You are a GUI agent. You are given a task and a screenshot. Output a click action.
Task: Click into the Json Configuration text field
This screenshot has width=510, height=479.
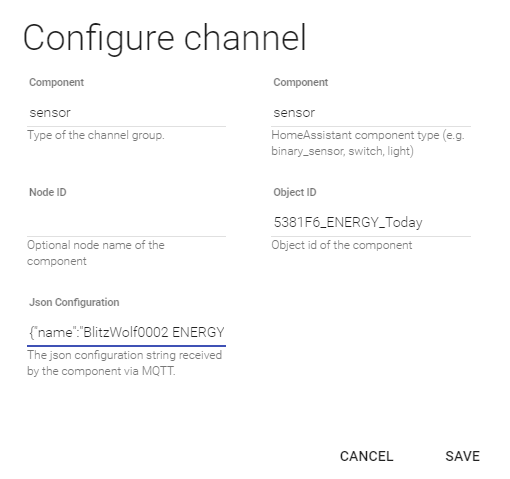point(126,332)
